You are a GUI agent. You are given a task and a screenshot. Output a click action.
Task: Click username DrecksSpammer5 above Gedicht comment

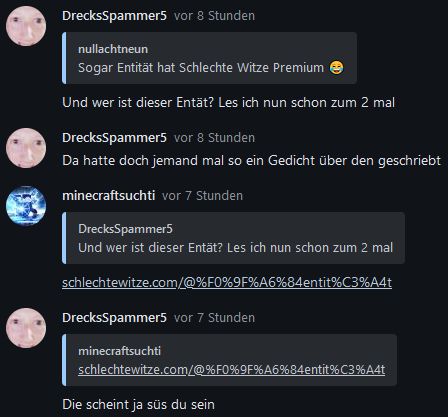pos(114,138)
